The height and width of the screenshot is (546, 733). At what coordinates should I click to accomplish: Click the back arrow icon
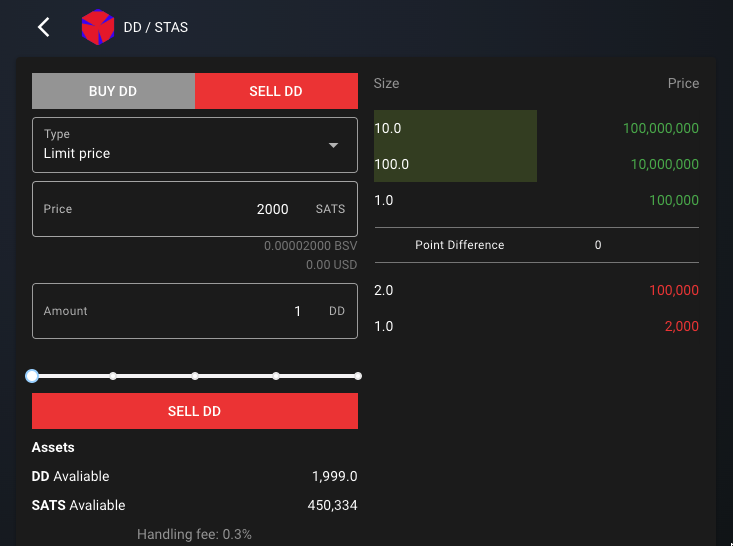point(44,27)
